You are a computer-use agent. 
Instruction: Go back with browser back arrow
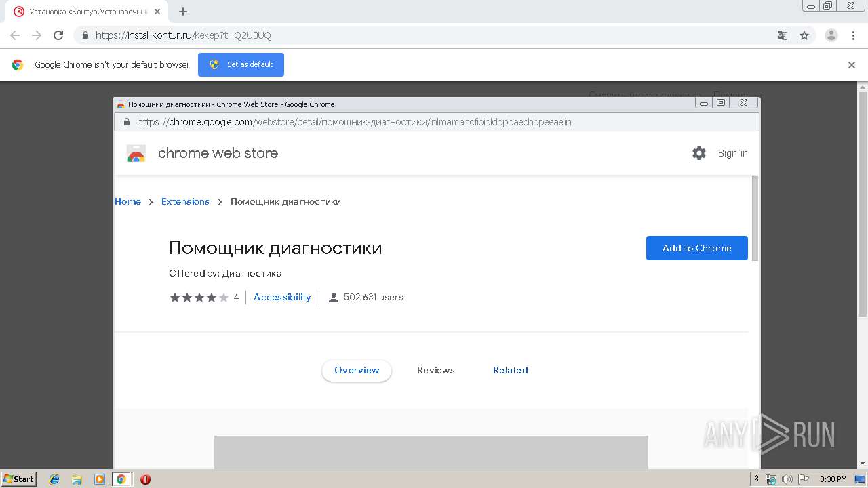point(15,35)
